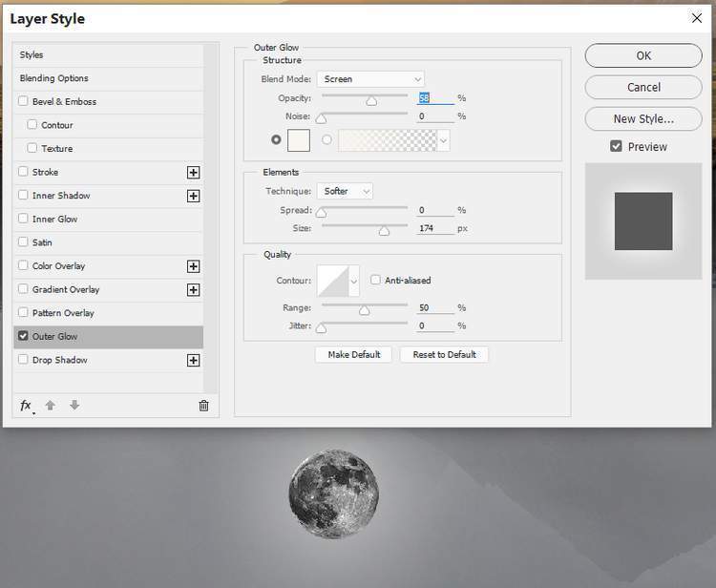The width and height of the screenshot is (716, 588).
Task: Enable the Anti-aliased checkbox
Action: [376, 281]
